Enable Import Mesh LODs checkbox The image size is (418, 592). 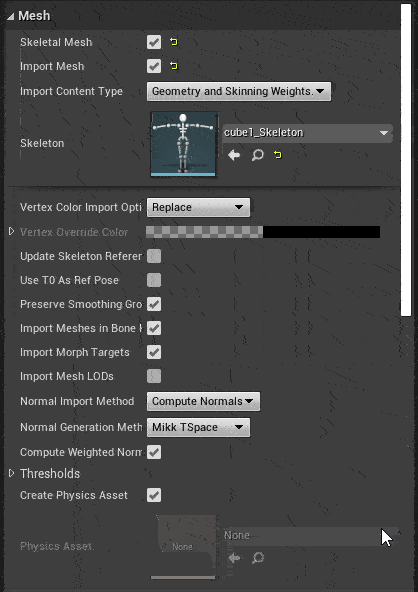(154, 376)
